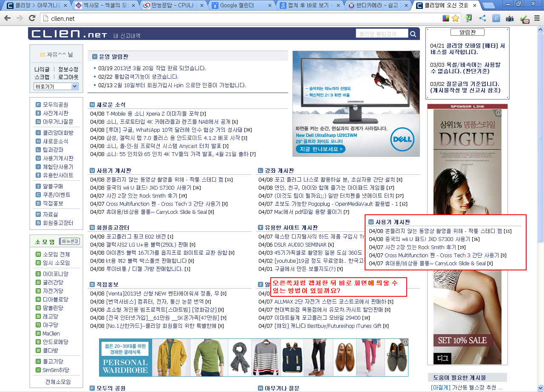Image resolution: width=544 pixels, height=392 pixels.
Task: Open the Chrome menu button
Action: 537,18
